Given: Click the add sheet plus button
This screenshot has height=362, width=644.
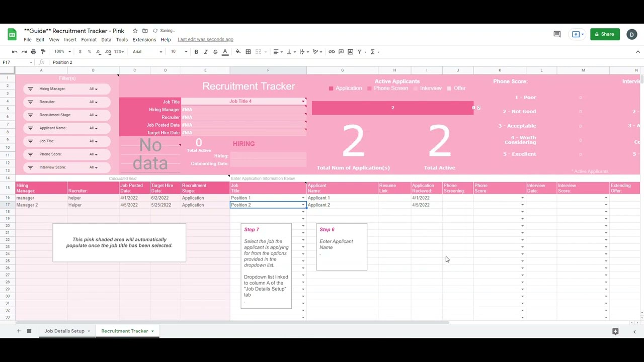Looking at the screenshot, I should point(19,331).
